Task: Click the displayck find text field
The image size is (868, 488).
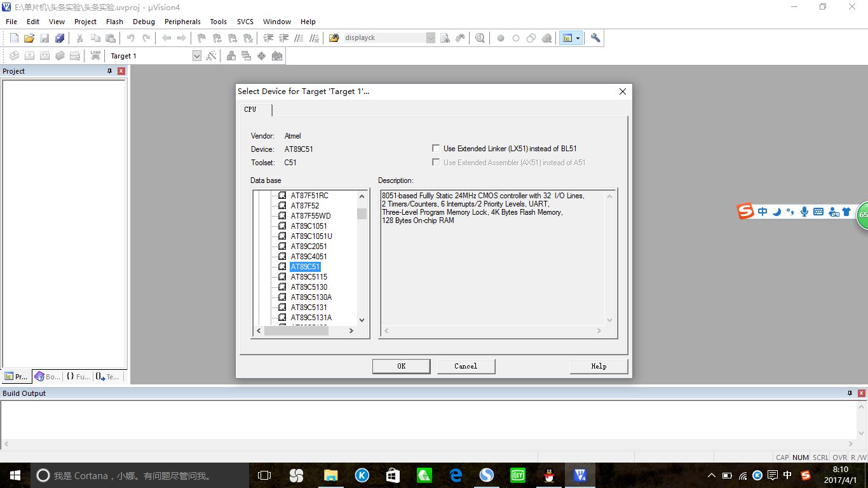Action: coord(384,38)
